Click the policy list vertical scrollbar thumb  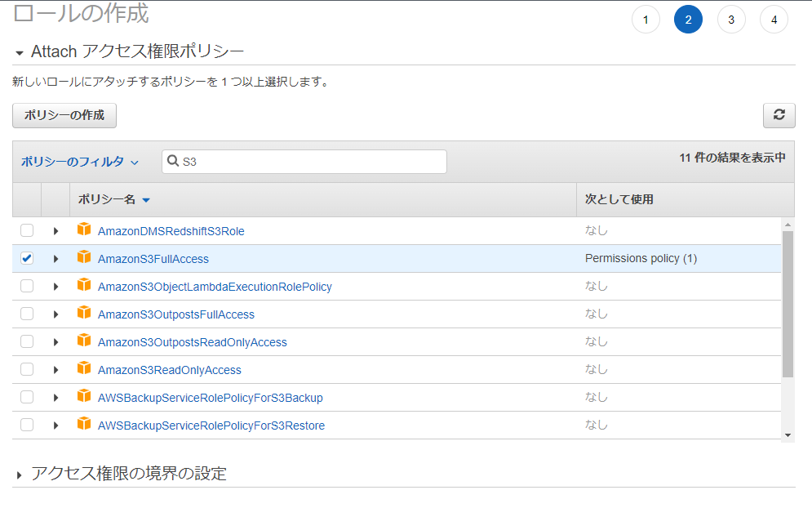coord(788,304)
